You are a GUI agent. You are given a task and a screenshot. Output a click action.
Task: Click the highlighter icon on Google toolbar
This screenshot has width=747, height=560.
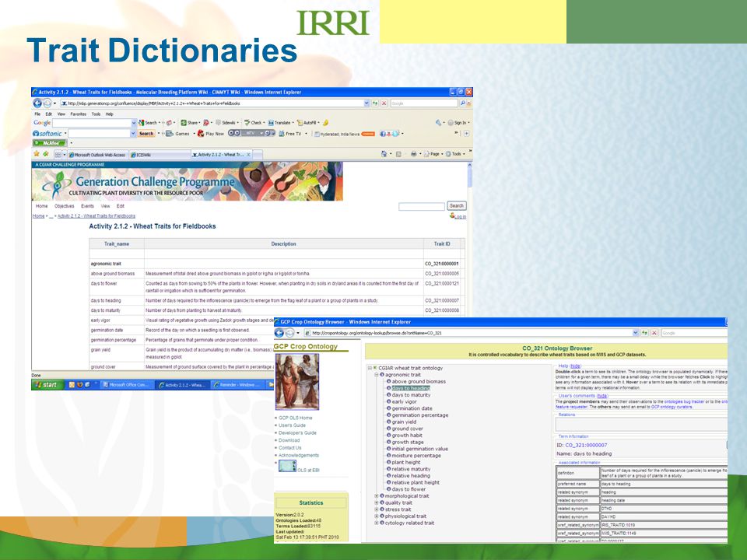point(326,122)
